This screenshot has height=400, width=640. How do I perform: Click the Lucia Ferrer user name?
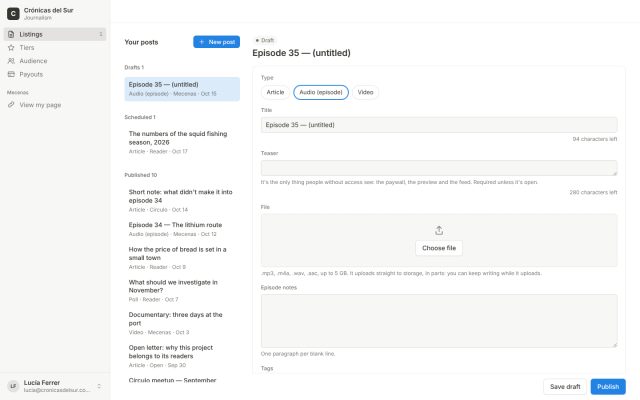click(42, 382)
